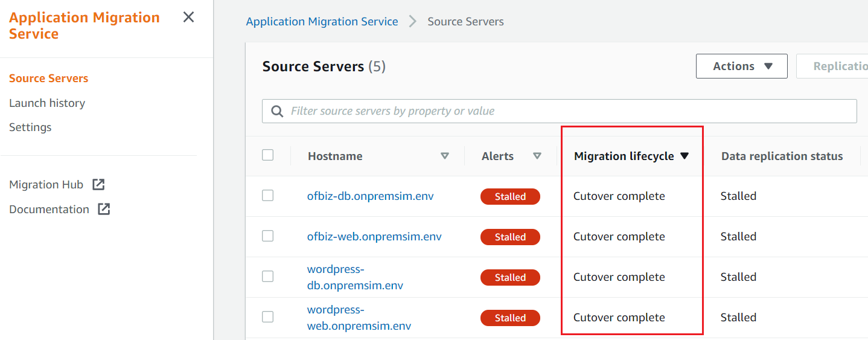This screenshot has width=868, height=340.
Task: Click the search magnifier icon in filter box
Action: 277,111
